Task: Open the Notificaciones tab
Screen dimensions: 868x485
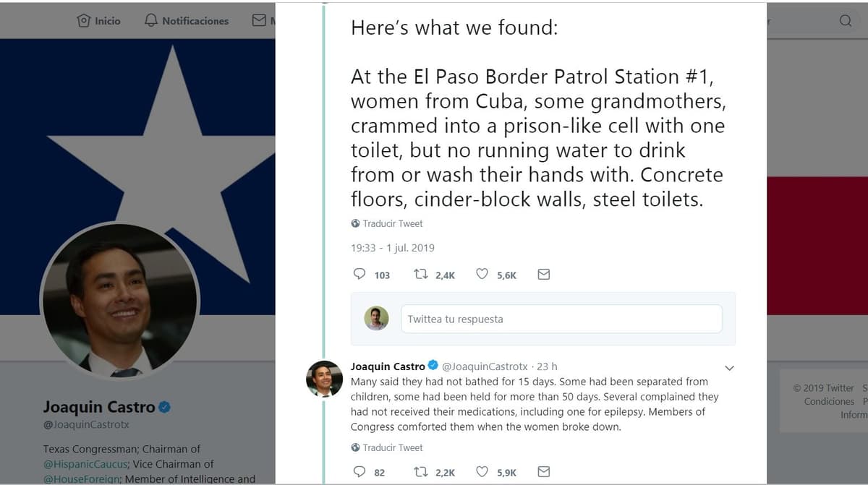Action: [x=187, y=21]
